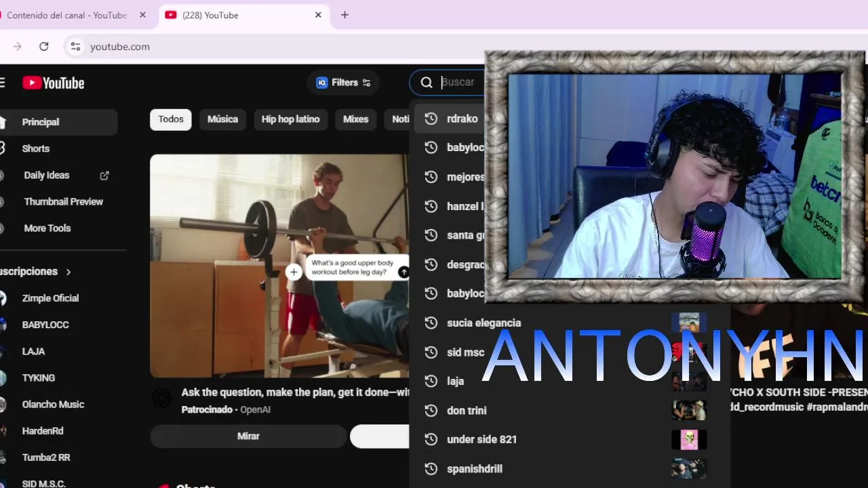Image resolution: width=868 pixels, height=488 pixels.
Task: Open the ad title 'Ask the question, make the plan'
Action: click(295, 392)
